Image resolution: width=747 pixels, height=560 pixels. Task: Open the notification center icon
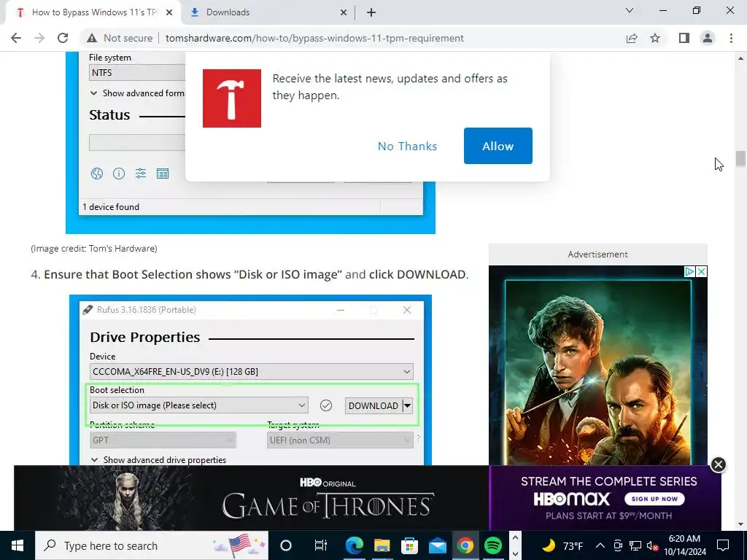[x=723, y=545]
